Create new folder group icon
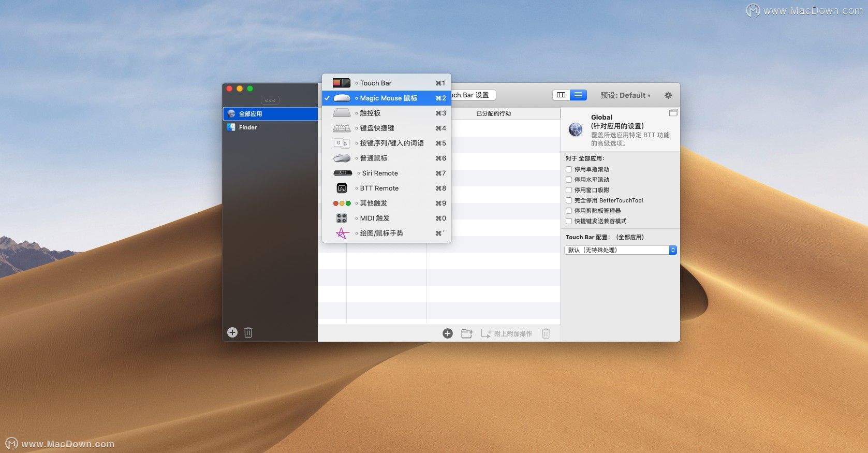 pyautogui.click(x=467, y=334)
